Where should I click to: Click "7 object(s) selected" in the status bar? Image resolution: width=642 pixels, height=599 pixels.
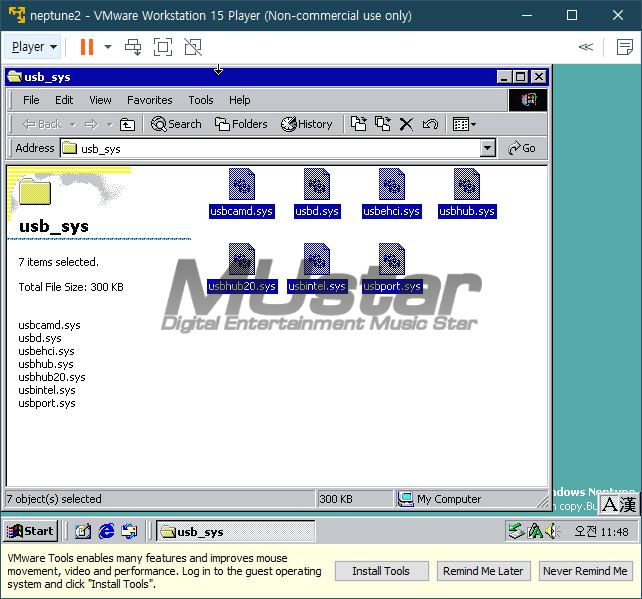tap(54, 499)
